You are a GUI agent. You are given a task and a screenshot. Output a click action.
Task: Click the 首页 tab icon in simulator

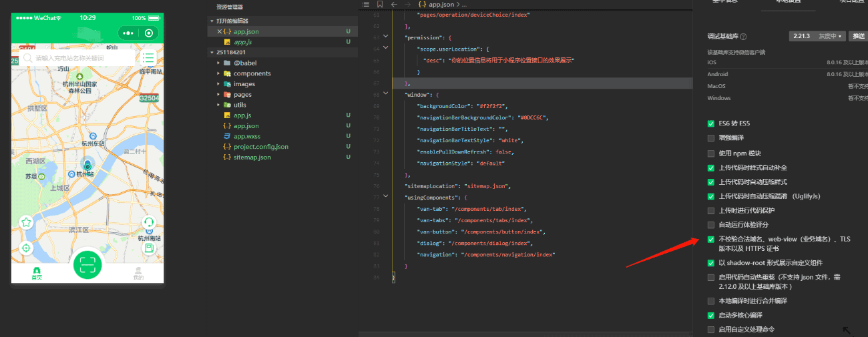click(x=37, y=272)
